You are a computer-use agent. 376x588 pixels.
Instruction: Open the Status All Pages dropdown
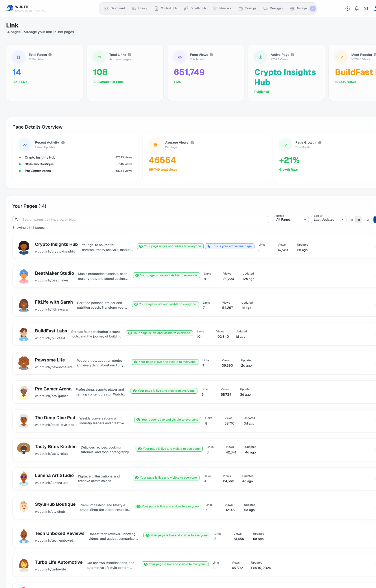coord(291,219)
